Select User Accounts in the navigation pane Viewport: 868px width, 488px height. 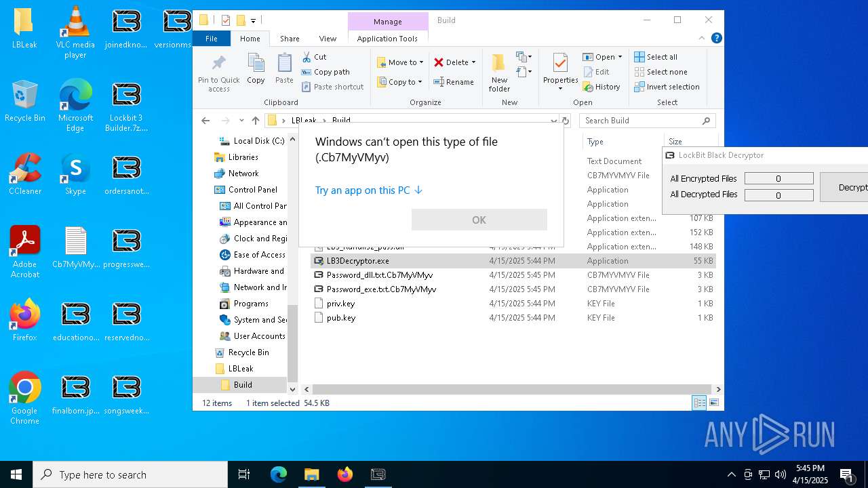259,336
